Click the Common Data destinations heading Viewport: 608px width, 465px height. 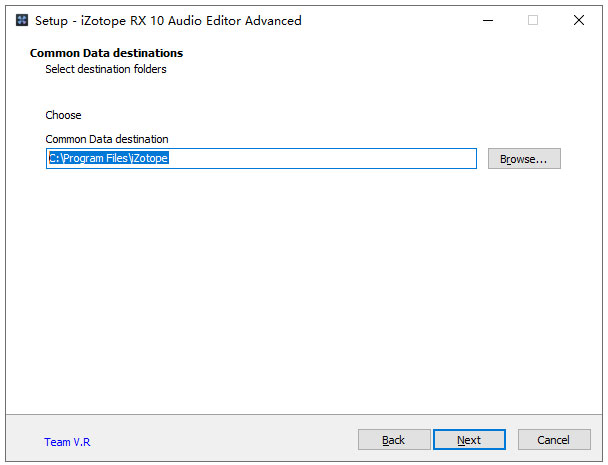106,53
